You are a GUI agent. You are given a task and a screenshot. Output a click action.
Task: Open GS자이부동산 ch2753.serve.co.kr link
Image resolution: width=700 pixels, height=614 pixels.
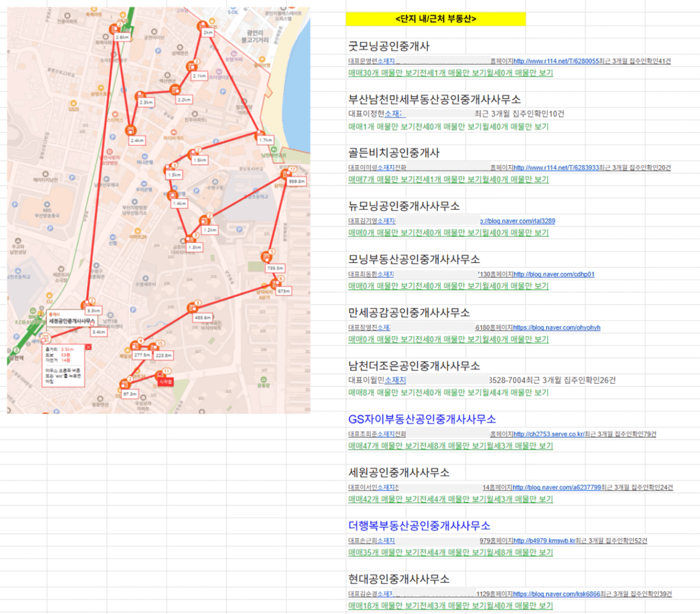[548, 434]
